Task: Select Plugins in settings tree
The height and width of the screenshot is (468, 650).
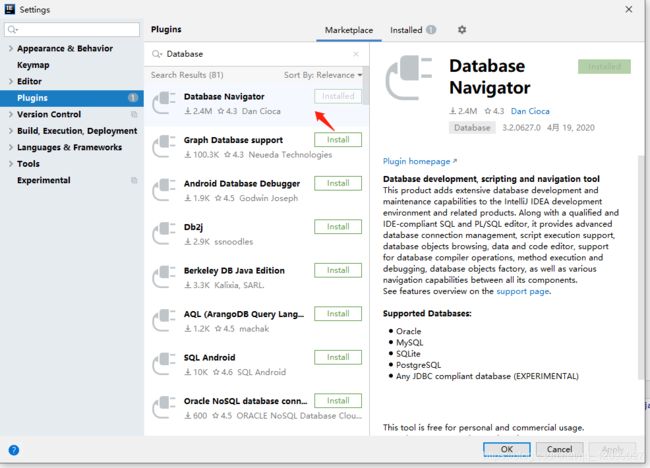Action: tap(72, 98)
